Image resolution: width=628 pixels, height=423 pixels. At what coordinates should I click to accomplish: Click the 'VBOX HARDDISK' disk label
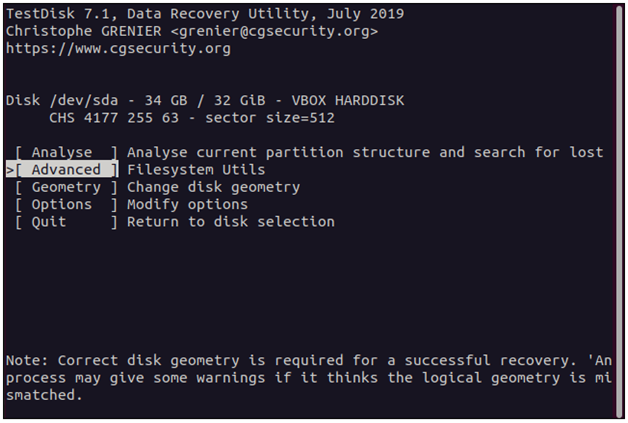[x=348, y=101]
